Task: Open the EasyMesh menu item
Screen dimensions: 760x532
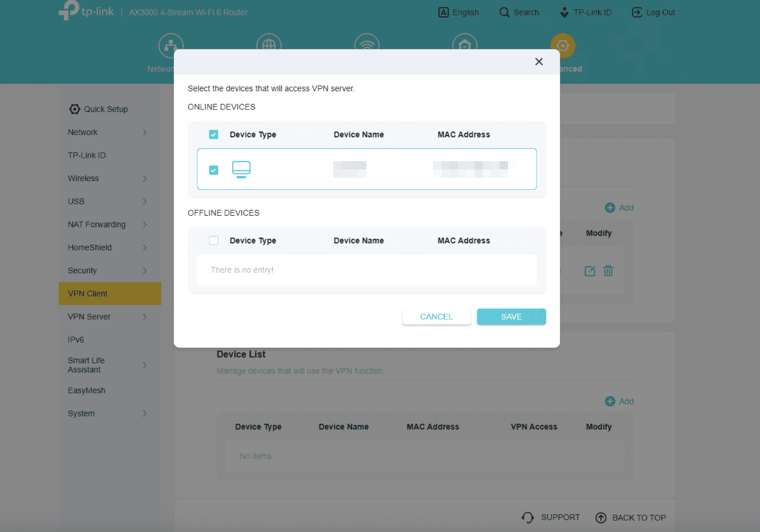Action: coord(87,390)
